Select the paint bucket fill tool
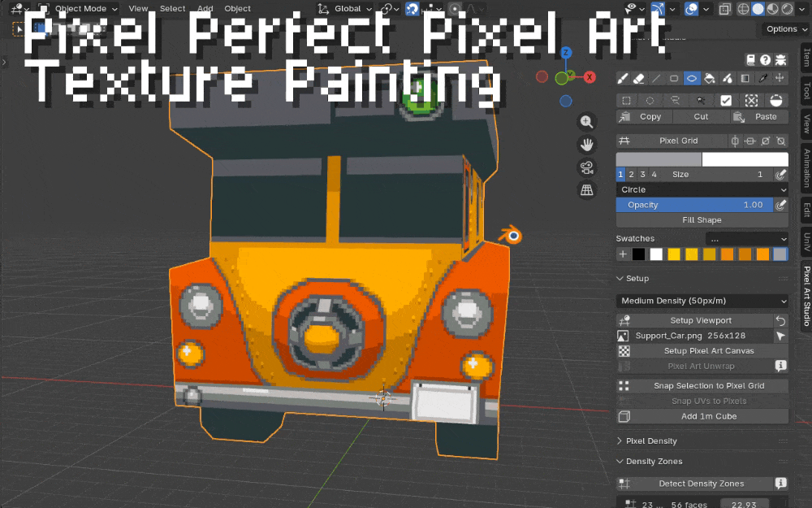Image resolution: width=812 pixels, height=508 pixels. 710,78
